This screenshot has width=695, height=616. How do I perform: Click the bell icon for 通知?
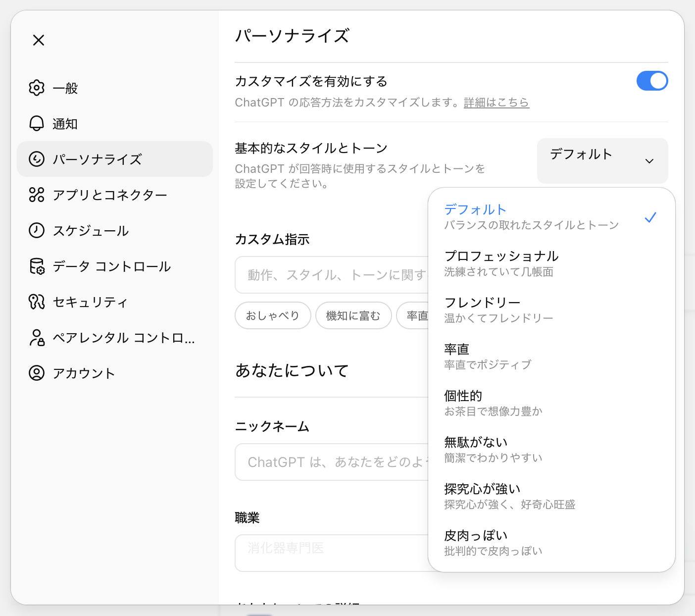tap(37, 124)
